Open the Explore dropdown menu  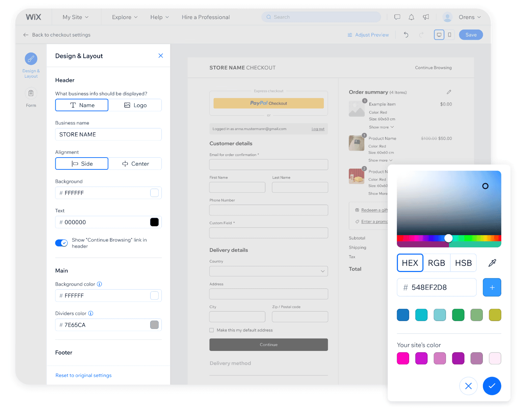tap(125, 17)
